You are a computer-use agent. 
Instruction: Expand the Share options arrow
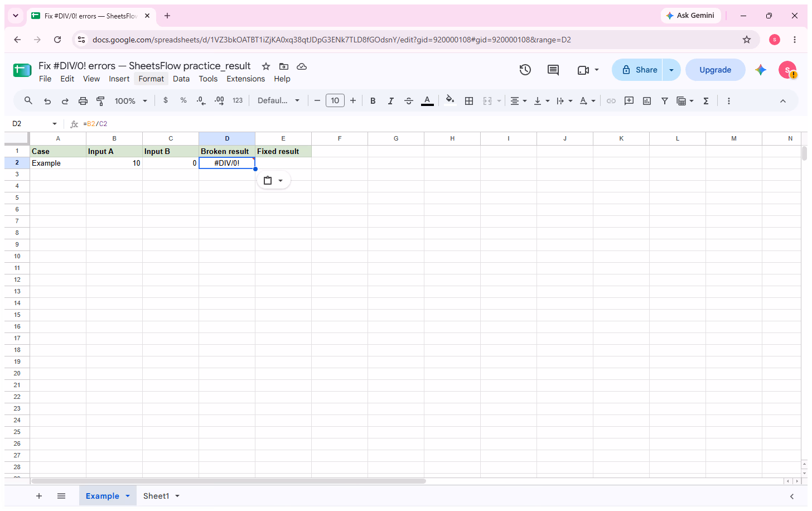[671, 70]
